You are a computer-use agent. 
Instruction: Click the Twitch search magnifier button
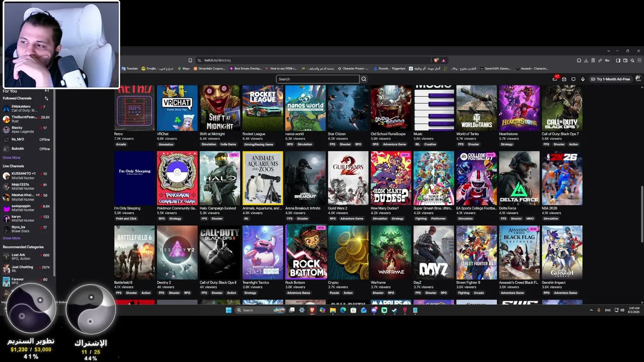click(x=364, y=79)
